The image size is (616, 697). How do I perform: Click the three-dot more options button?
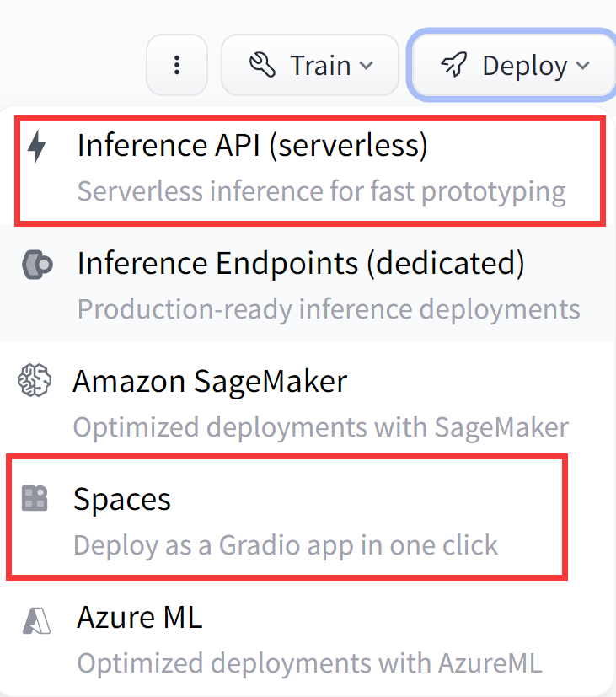[x=177, y=65]
